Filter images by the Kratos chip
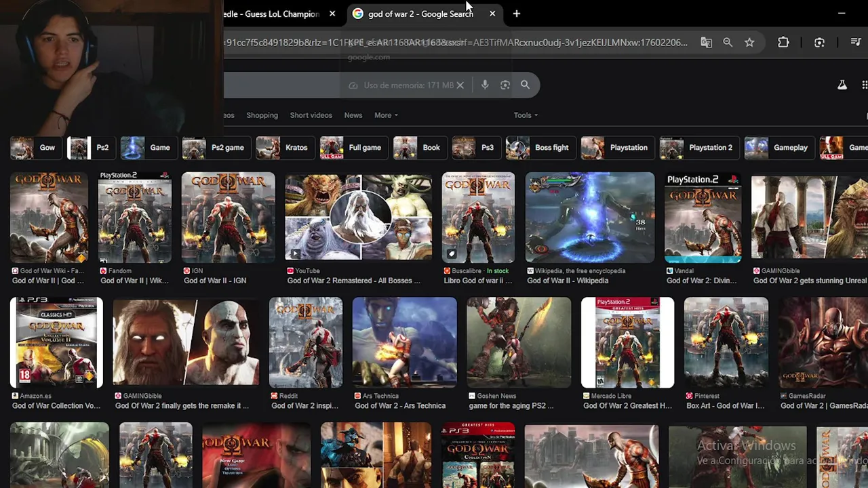 (x=284, y=148)
